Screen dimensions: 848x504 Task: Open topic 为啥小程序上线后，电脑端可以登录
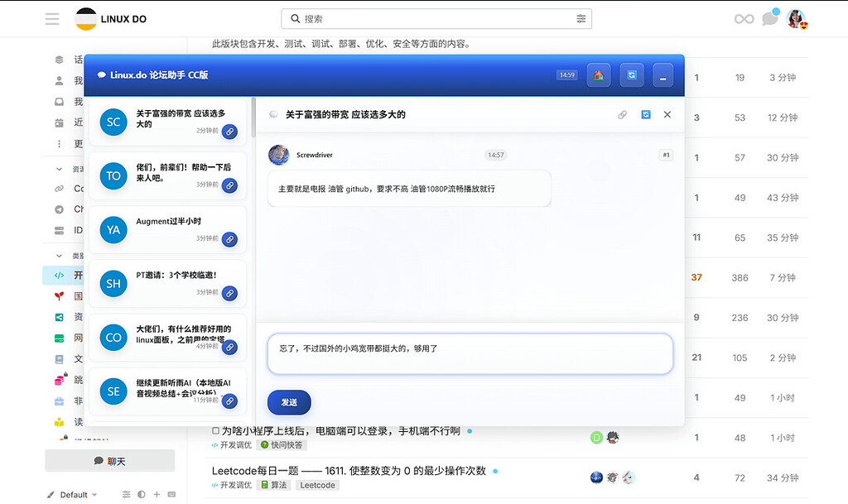coord(340,430)
